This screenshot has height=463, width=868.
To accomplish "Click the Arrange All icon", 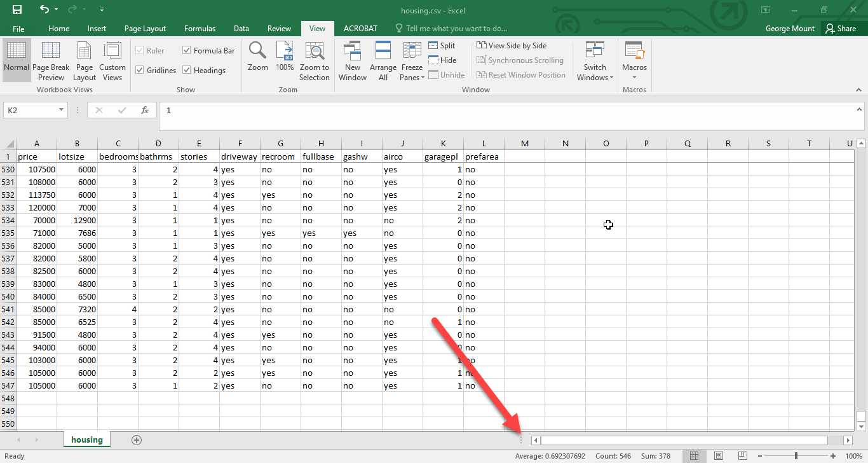I will click(383, 61).
